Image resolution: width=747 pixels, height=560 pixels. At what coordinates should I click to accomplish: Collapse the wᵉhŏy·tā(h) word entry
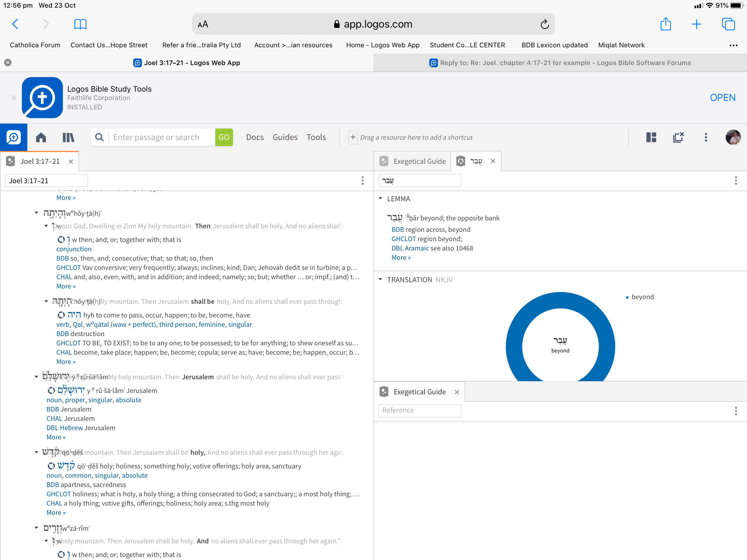click(36, 213)
